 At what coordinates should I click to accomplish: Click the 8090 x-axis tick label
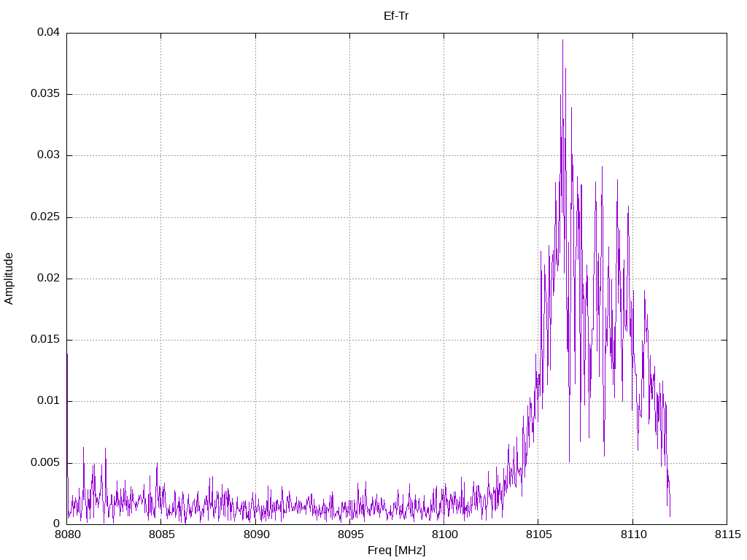256,534
